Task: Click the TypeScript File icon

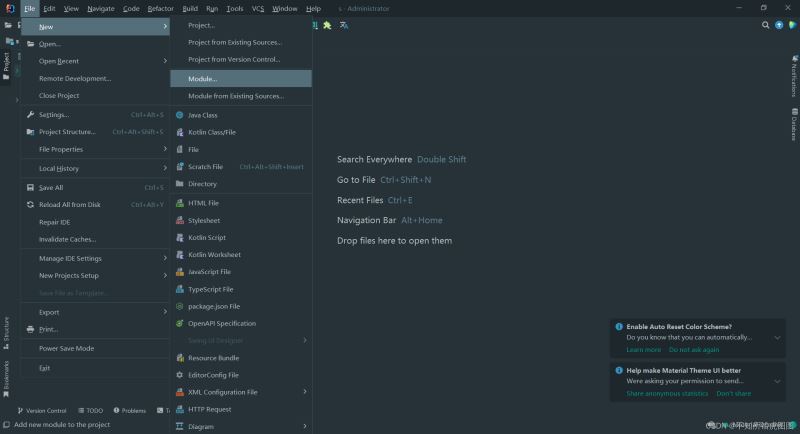Action: click(x=180, y=289)
